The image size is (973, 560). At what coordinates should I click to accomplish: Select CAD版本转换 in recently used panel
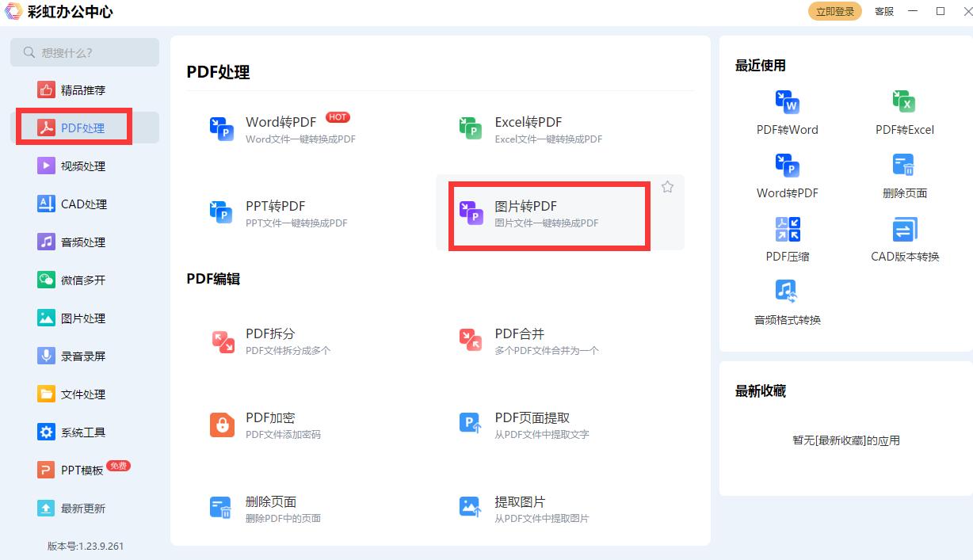pos(903,240)
